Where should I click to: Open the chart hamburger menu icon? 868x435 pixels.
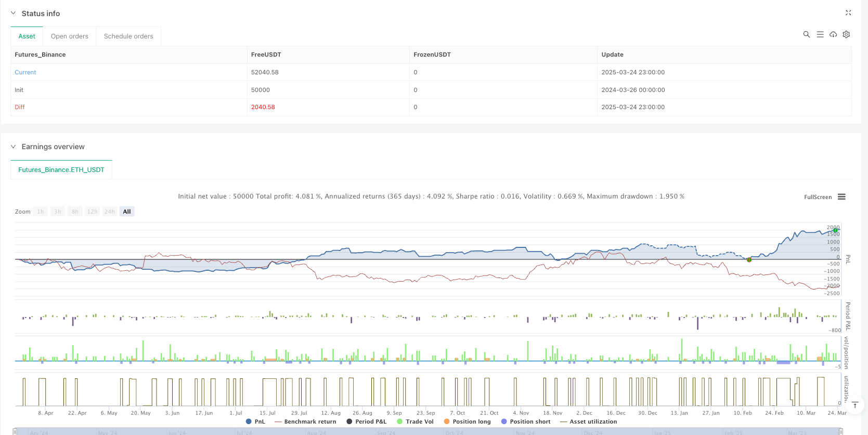[841, 197]
